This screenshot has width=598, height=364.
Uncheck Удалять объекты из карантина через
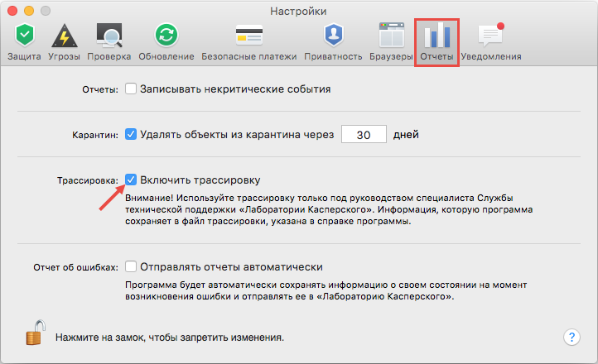click(131, 134)
